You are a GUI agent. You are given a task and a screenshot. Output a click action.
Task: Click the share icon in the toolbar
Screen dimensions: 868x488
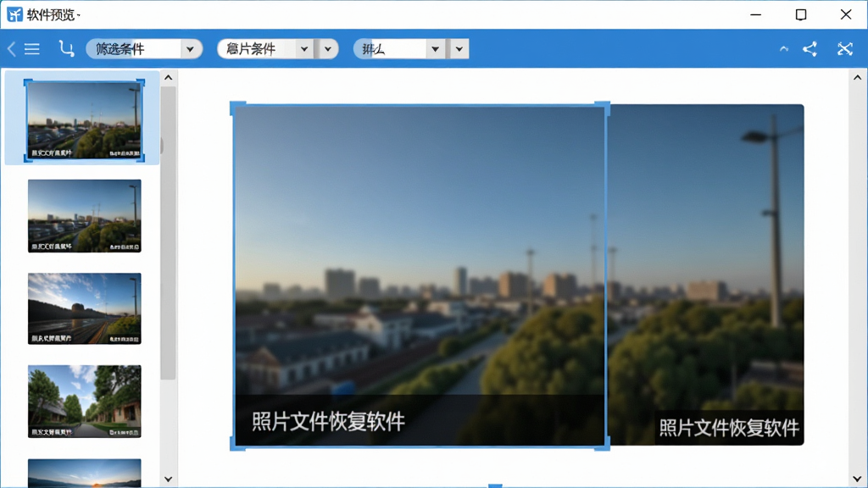[x=810, y=48]
